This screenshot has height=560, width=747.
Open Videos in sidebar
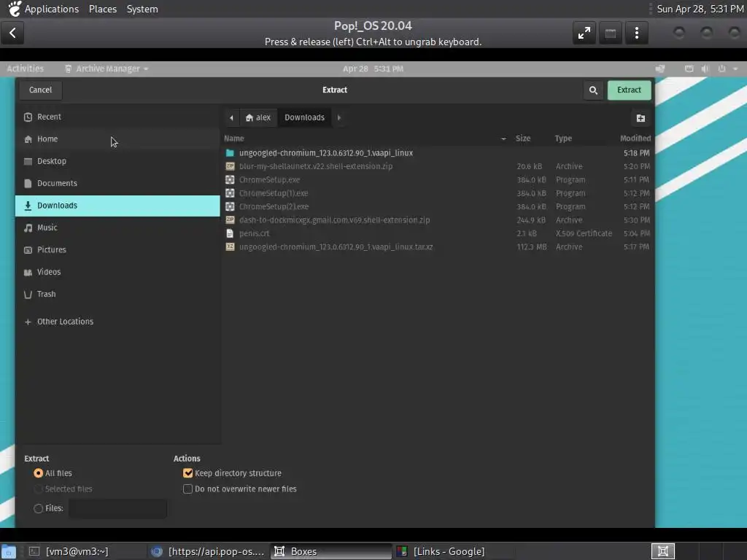(117, 272)
